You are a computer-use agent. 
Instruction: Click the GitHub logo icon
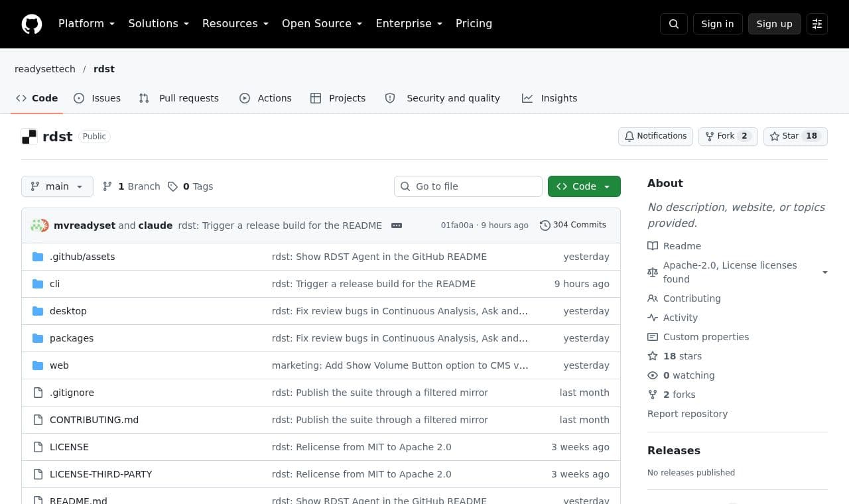[32, 24]
